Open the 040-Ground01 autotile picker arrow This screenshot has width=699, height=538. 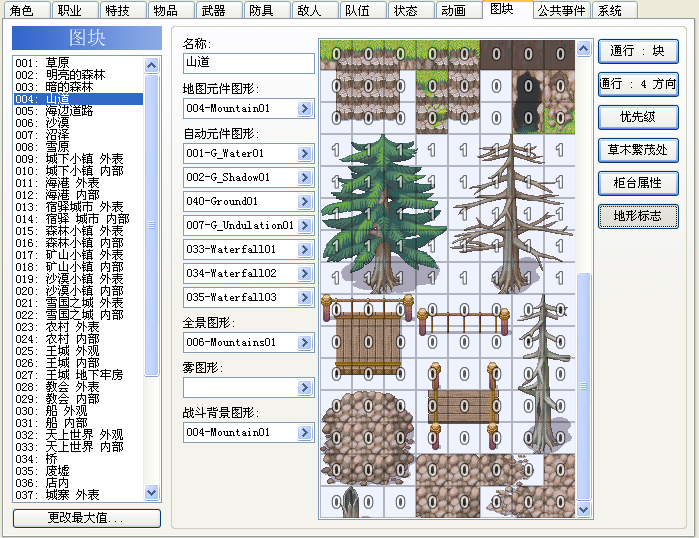305,201
